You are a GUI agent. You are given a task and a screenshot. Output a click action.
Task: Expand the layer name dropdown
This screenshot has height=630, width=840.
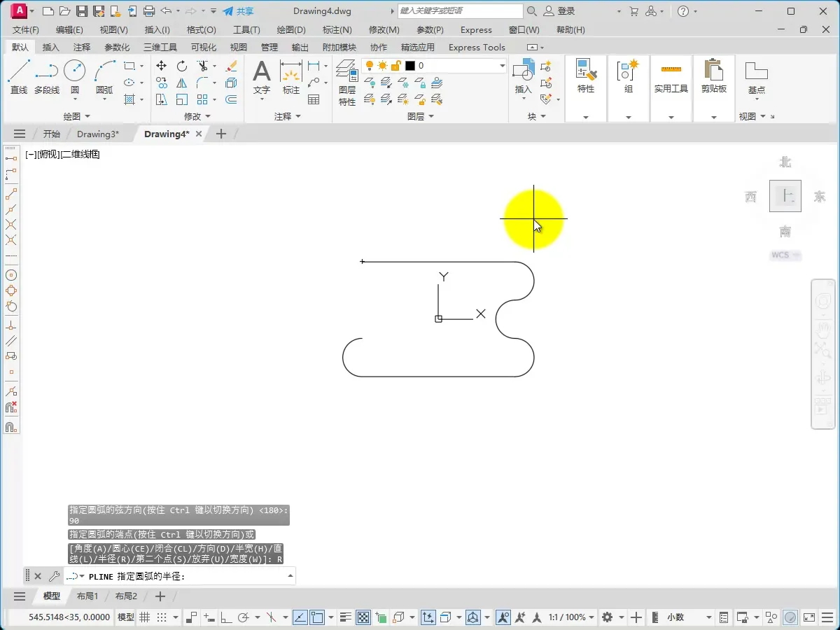tap(502, 66)
